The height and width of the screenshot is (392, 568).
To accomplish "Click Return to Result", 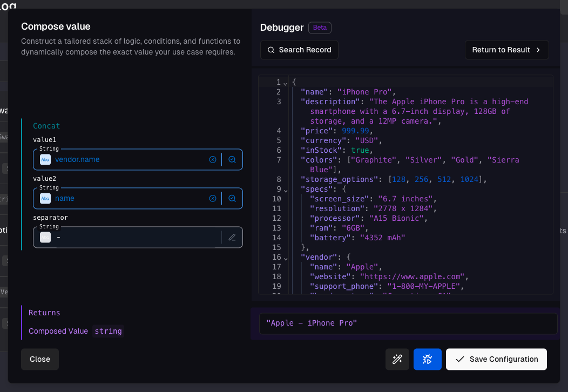I will pos(506,50).
